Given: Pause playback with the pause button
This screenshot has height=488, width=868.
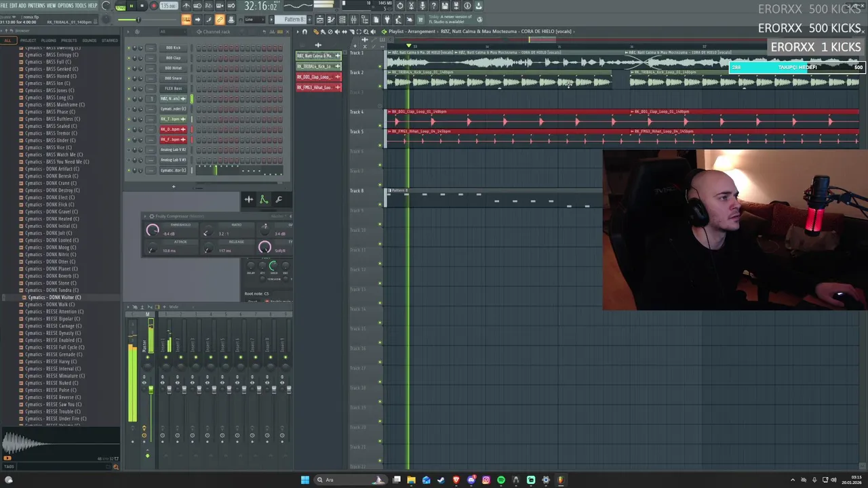Looking at the screenshot, I should coord(131,6).
